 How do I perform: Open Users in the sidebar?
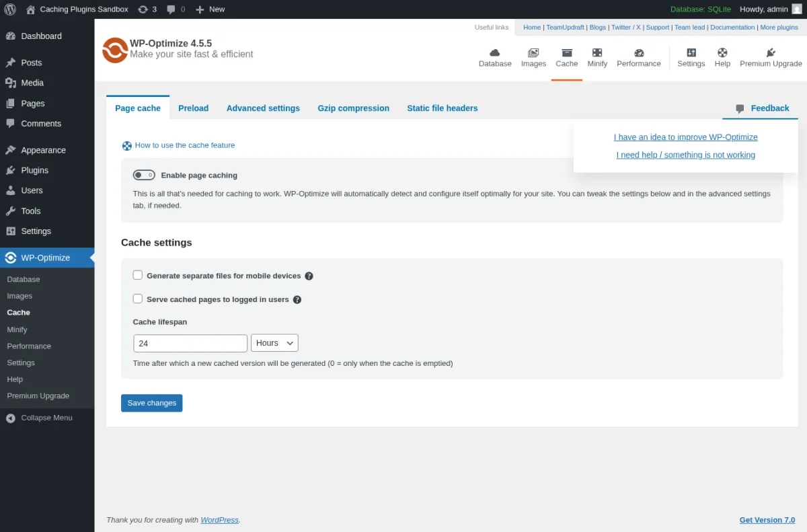[x=47, y=190]
